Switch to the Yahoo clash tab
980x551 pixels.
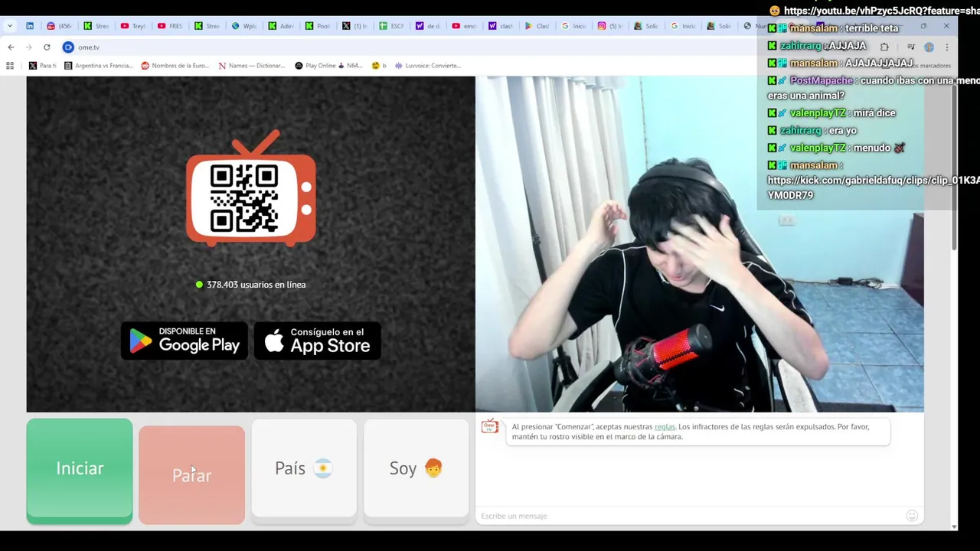[501, 26]
